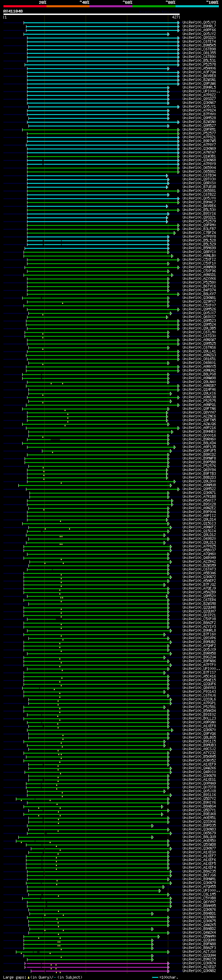
Task: Select hit label UniRef100_B9HRL5
Action: 199,88
